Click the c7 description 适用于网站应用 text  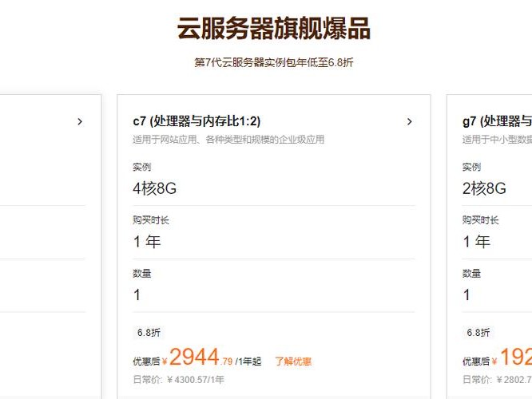228,140
